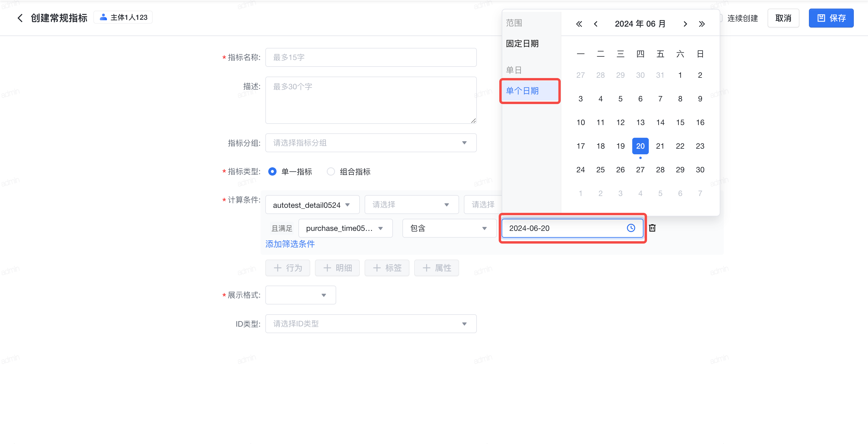The width and height of the screenshot is (868, 444).
Task: Pick June 17 in the calendar
Action: (580, 146)
